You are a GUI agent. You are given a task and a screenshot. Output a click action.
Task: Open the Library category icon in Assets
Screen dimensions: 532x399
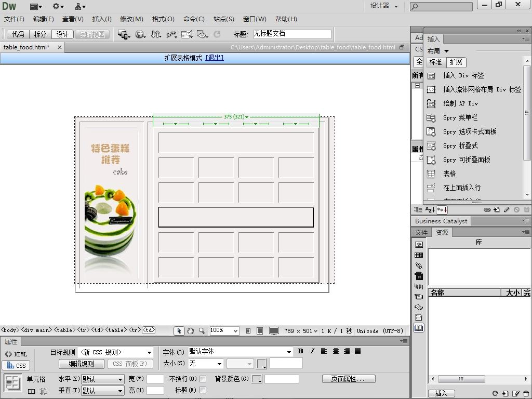pyautogui.click(x=419, y=328)
